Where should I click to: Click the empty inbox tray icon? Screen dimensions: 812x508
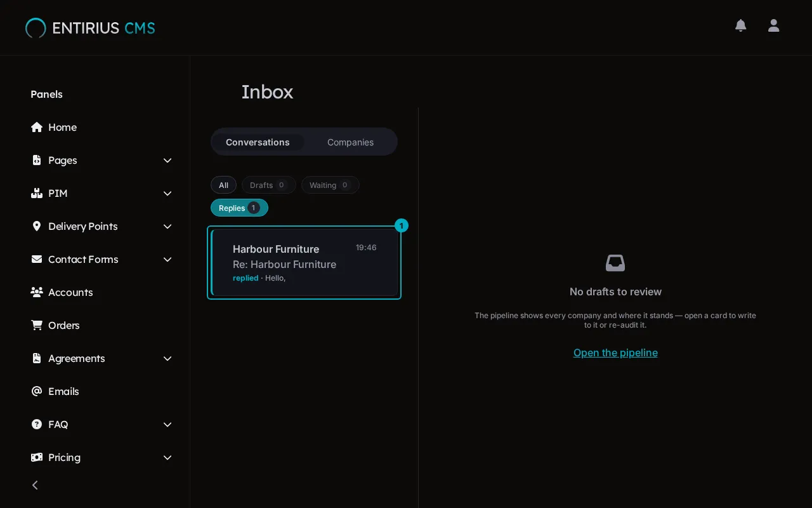(x=615, y=263)
